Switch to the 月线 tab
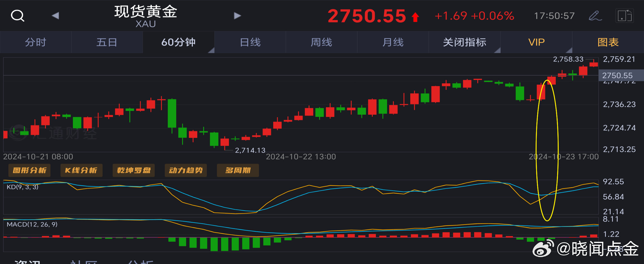The width and height of the screenshot is (644, 264). coord(393,42)
